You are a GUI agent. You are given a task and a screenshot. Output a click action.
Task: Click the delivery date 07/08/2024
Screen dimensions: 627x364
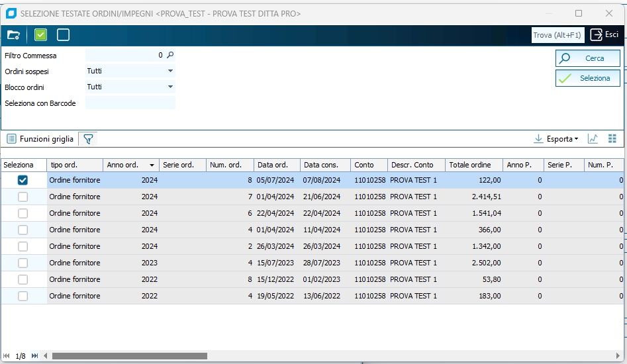tap(326, 180)
